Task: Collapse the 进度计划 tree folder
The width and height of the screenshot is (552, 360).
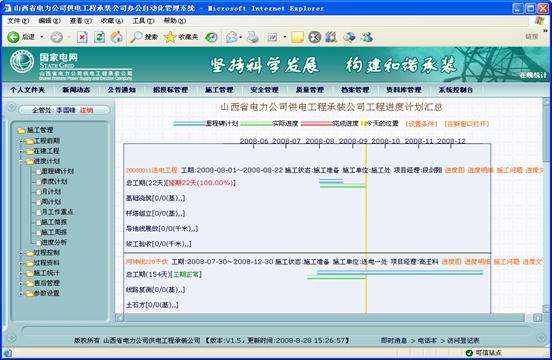Action: (x=21, y=161)
